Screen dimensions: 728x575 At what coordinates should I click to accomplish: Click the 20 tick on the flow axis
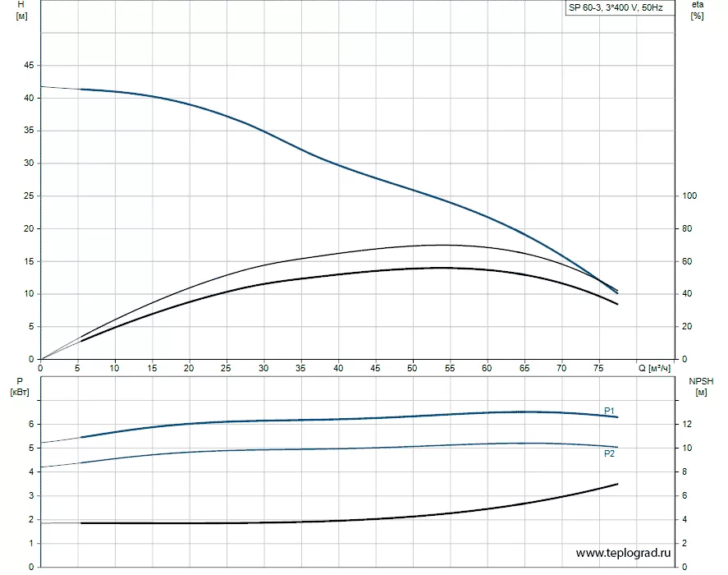point(189,368)
